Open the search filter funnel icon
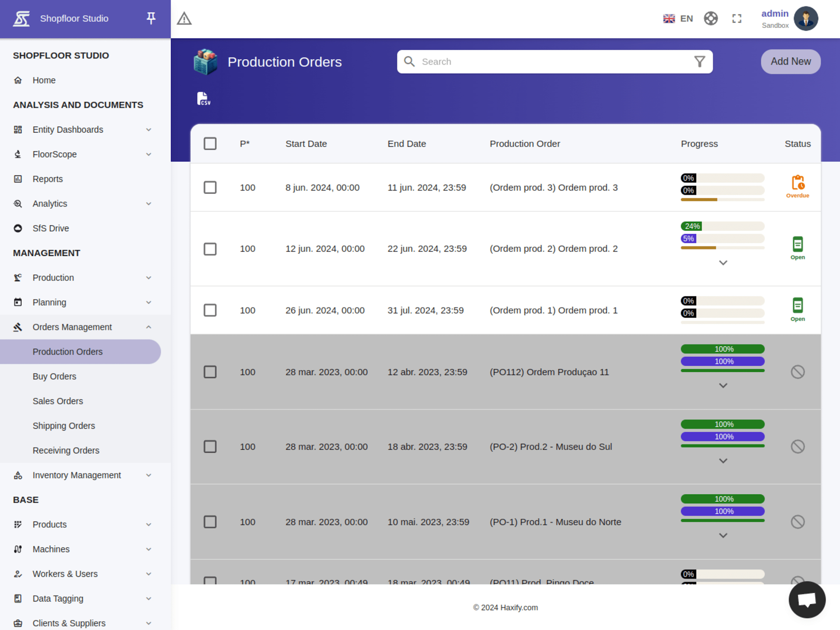The height and width of the screenshot is (630, 840). click(x=699, y=62)
